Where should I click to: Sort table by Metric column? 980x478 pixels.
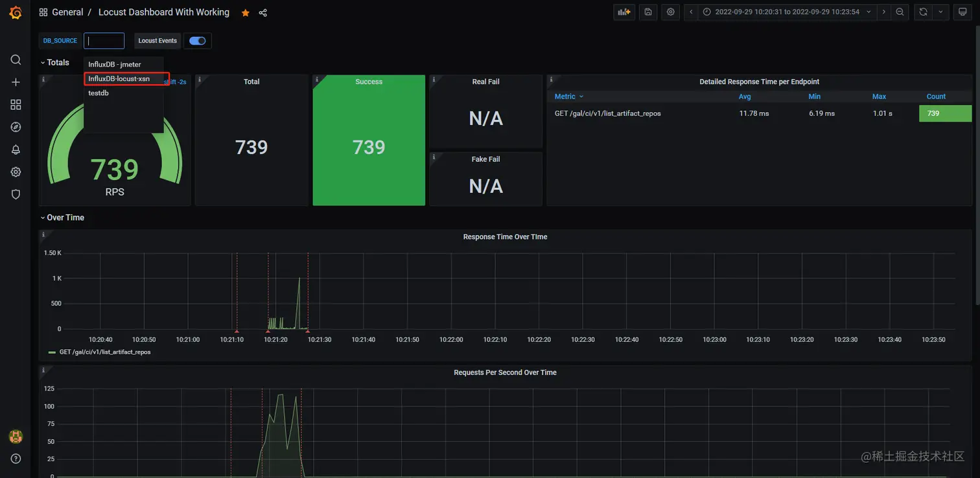click(569, 97)
